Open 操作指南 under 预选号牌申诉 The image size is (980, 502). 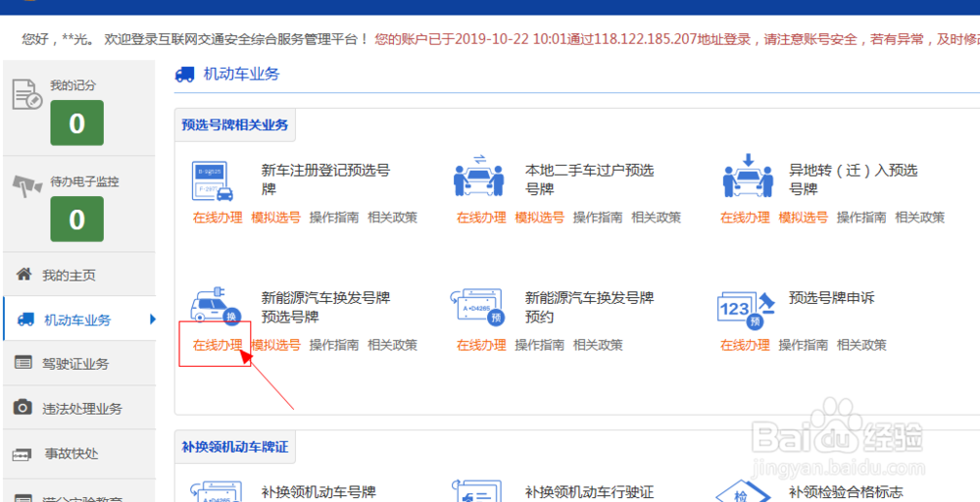click(x=804, y=344)
